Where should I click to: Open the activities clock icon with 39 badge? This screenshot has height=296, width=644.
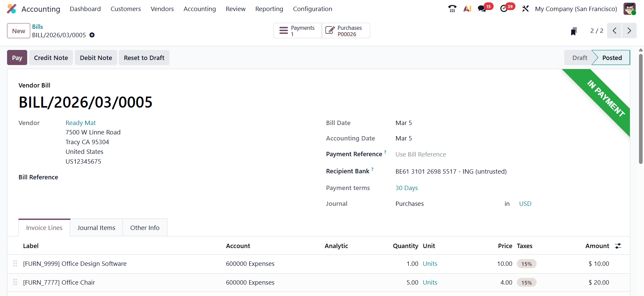pos(504,9)
